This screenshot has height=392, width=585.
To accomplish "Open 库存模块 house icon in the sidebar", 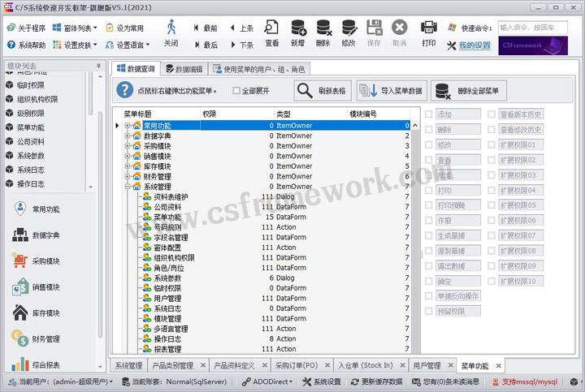I will [45, 312].
